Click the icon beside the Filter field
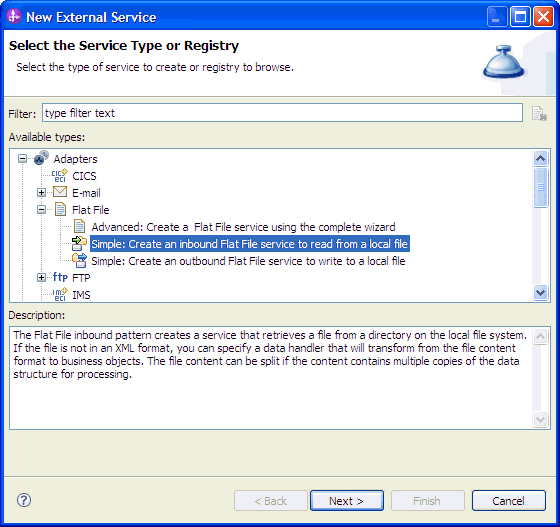This screenshot has width=560, height=527. [x=539, y=114]
